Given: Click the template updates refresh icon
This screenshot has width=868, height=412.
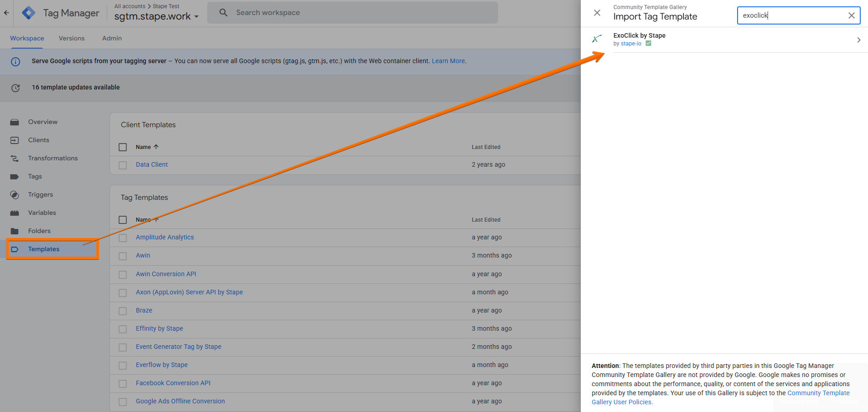Looking at the screenshot, I should (15, 88).
